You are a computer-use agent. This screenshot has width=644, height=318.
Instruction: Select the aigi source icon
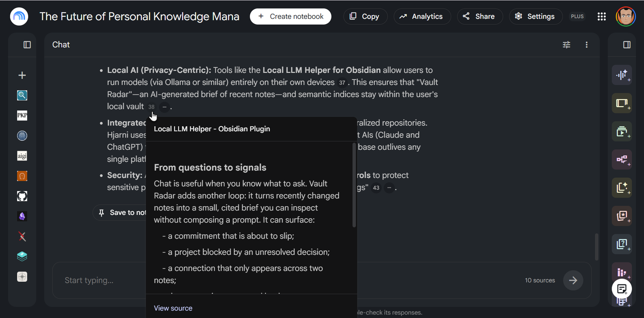pyautogui.click(x=22, y=156)
